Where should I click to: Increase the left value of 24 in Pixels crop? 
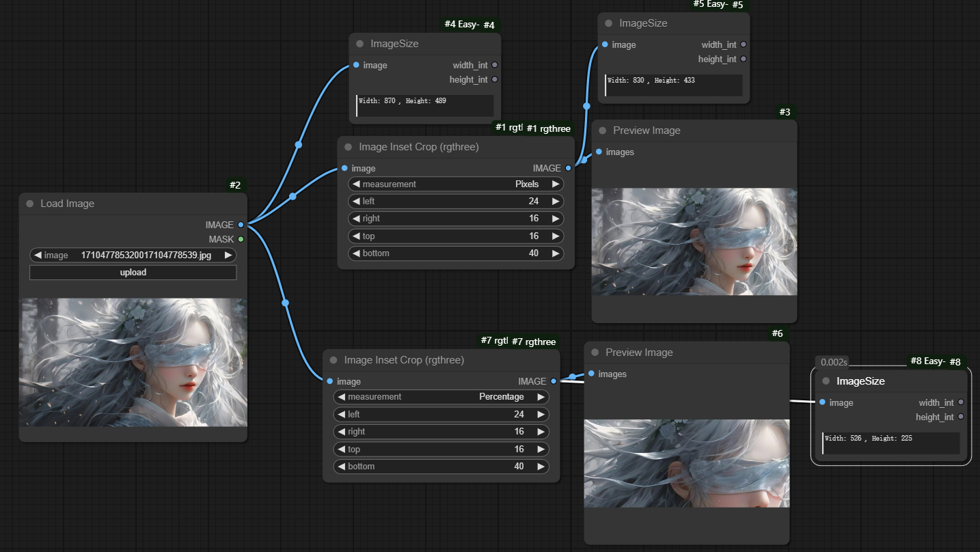pos(556,201)
